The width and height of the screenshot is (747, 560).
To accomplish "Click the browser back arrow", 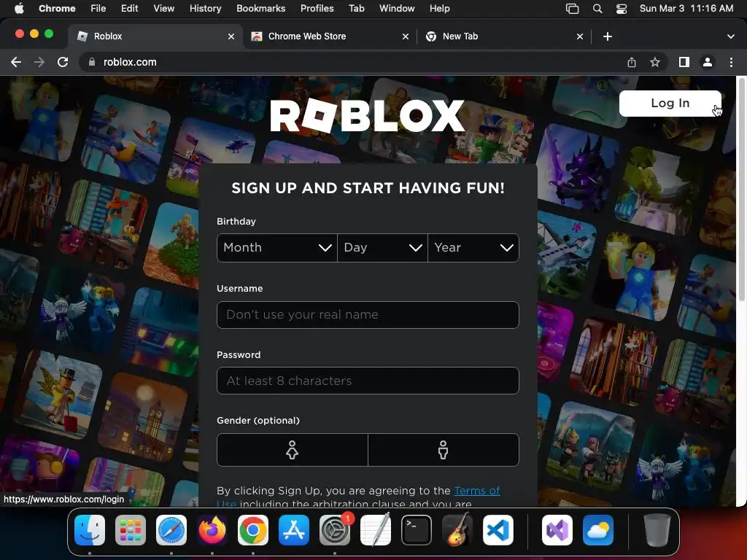I will click(x=16, y=63).
